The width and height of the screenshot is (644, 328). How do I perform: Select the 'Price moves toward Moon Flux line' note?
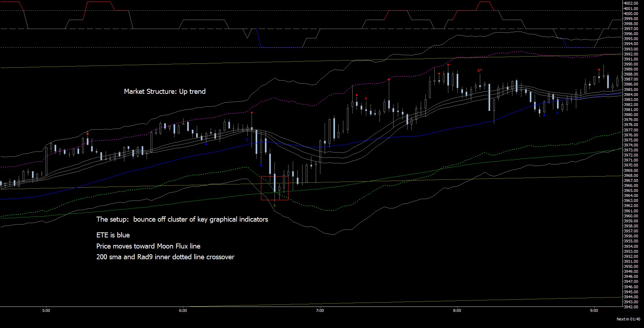(x=148, y=246)
